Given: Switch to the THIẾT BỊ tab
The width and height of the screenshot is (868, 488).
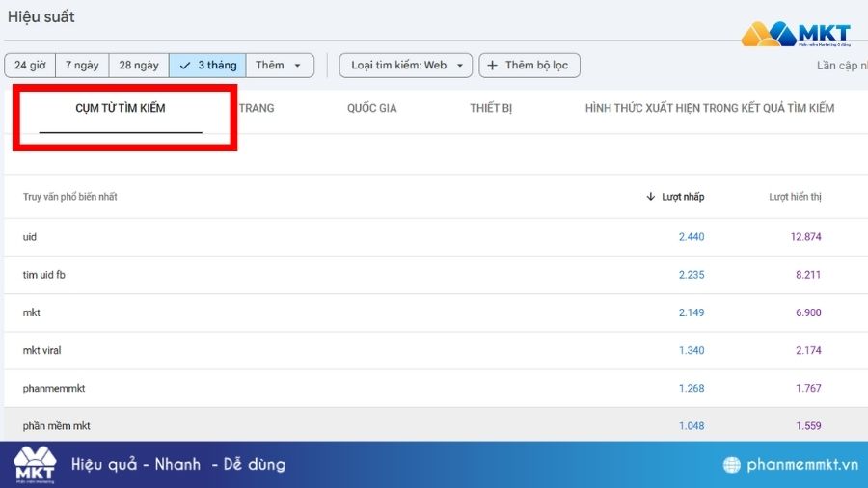Looking at the screenshot, I should click(x=491, y=108).
